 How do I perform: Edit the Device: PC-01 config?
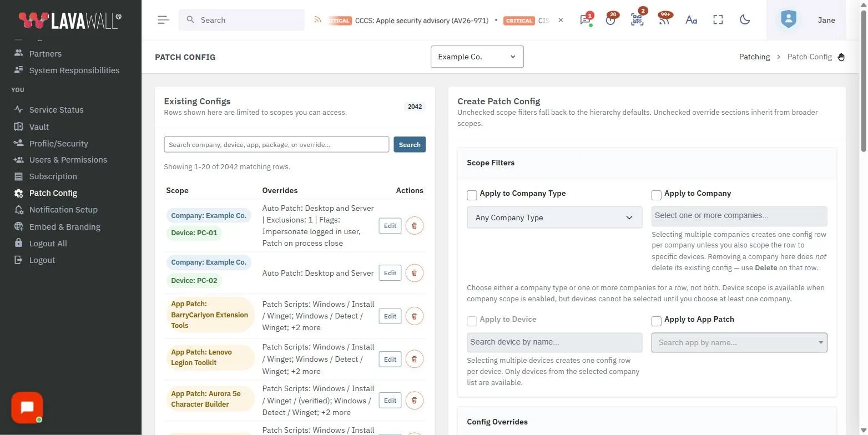390,226
